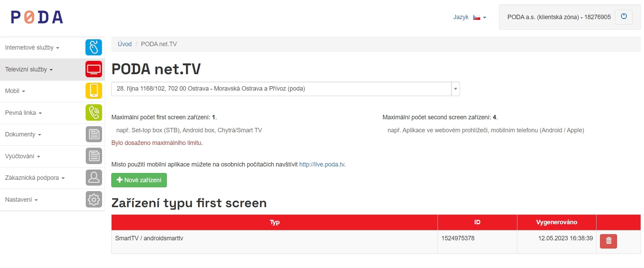The image size is (644, 268).
Task: Click PODA a.s. (klientská zóna) account text
Action: click(559, 17)
